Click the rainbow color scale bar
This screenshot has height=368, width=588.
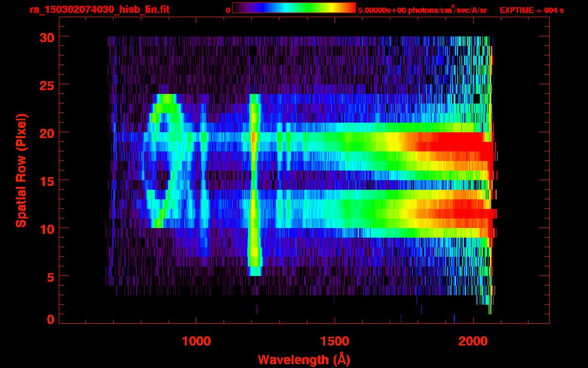click(294, 8)
